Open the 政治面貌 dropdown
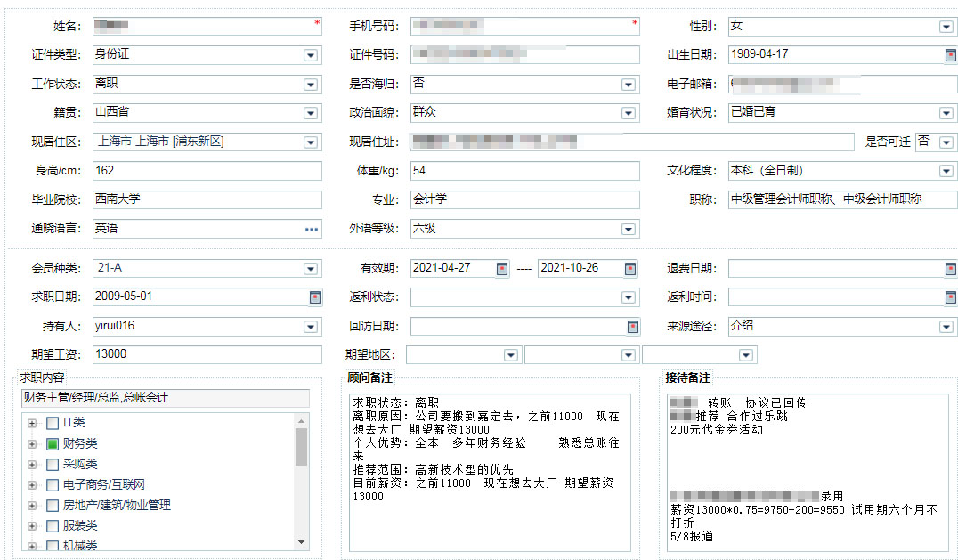958x560 pixels. tap(628, 113)
